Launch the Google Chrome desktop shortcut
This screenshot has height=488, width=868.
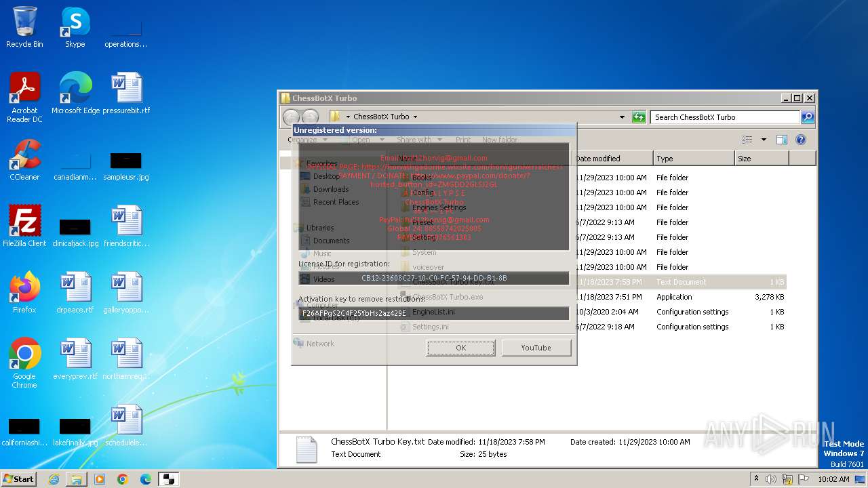(x=24, y=363)
